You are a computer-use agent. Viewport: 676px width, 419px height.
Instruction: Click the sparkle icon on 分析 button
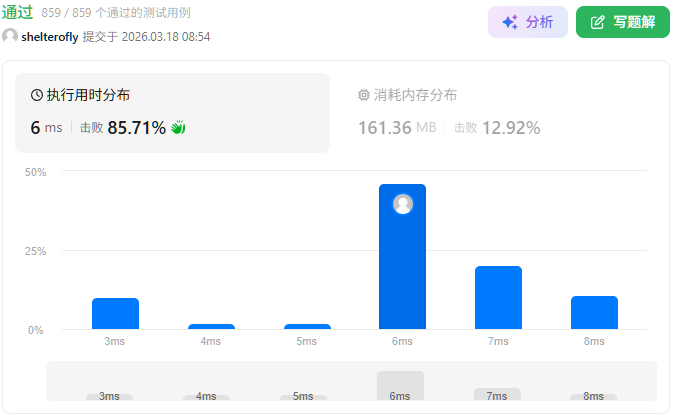[510, 22]
